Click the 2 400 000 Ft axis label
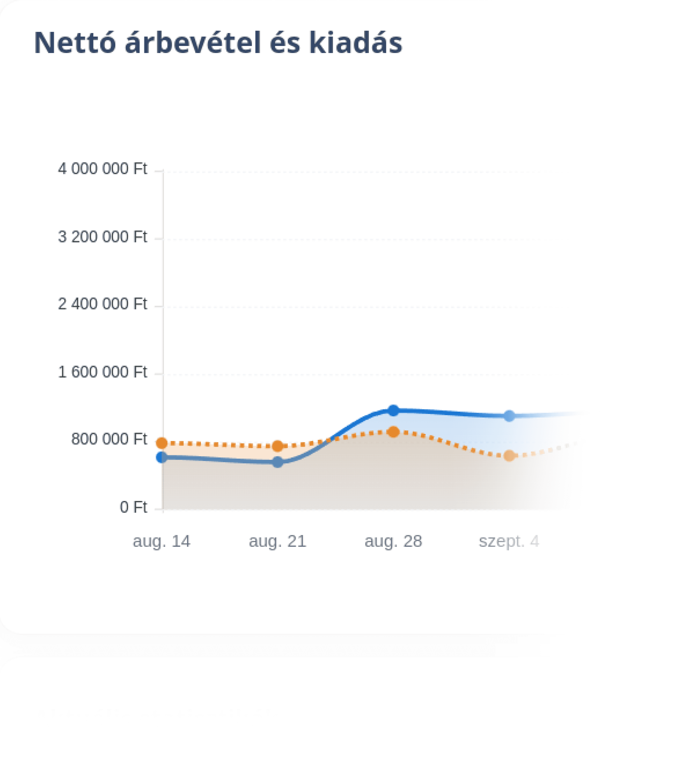673x784 pixels. coord(102,304)
